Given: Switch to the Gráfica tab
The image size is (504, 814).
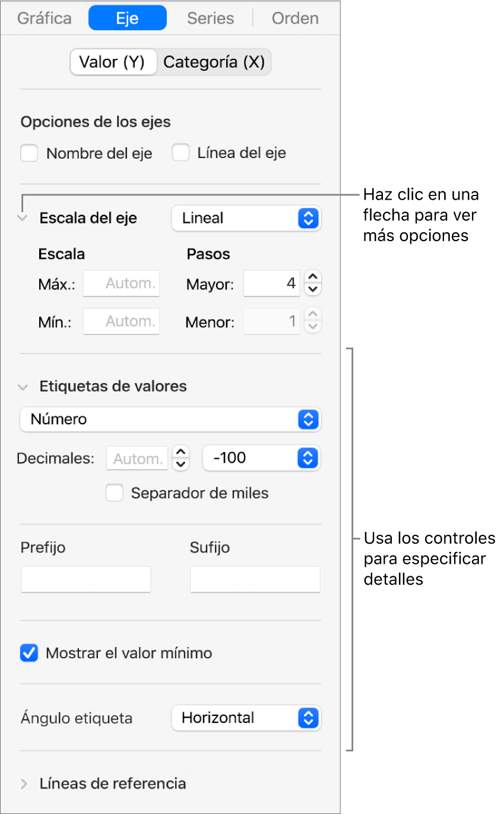Looking at the screenshot, I should coord(43,18).
